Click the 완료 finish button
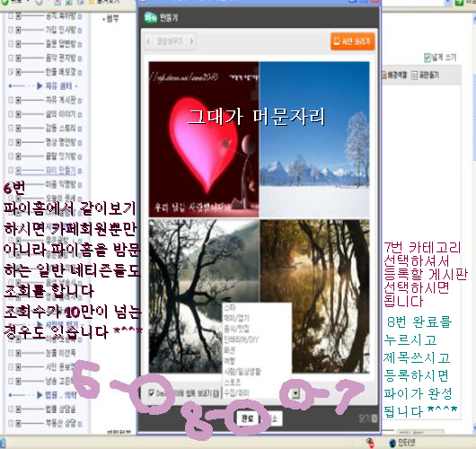The height and width of the screenshot is (449, 476). 247,418
